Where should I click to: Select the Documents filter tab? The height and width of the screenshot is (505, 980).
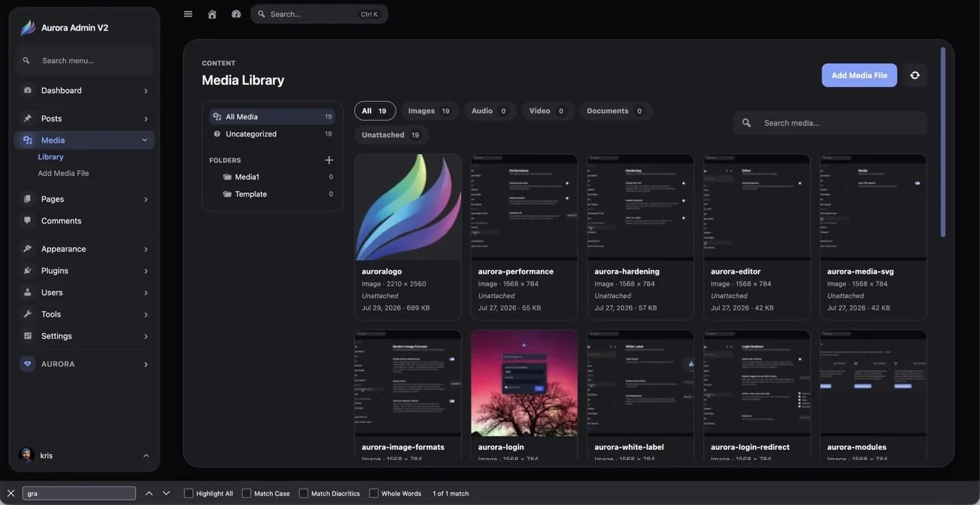(615, 111)
